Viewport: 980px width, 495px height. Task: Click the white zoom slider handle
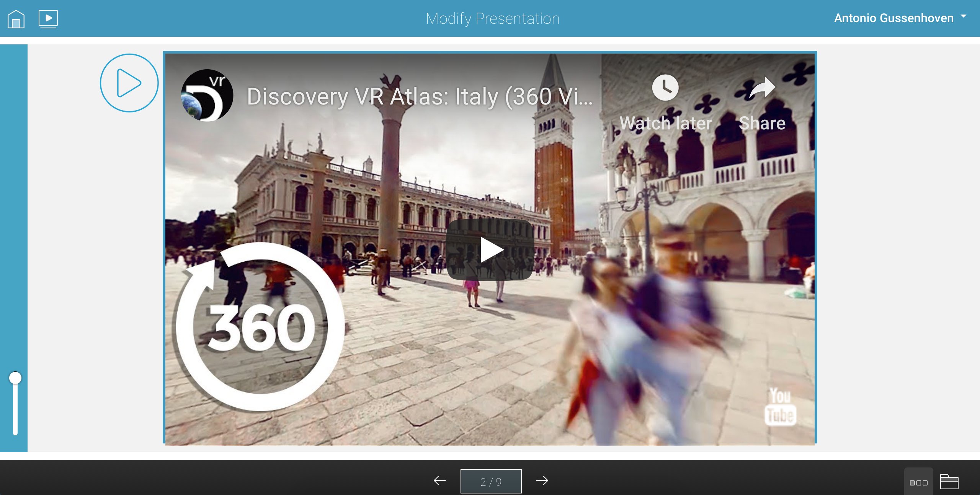[15, 378]
